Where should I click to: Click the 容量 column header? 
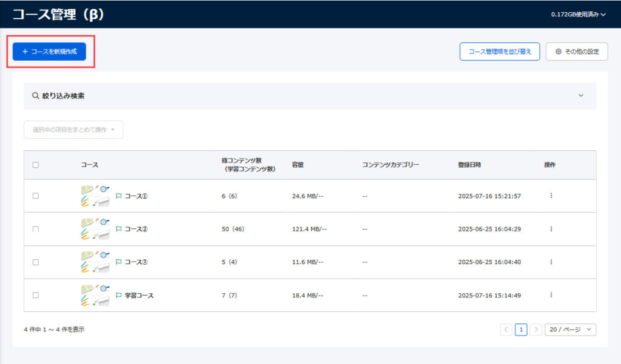pos(298,165)
